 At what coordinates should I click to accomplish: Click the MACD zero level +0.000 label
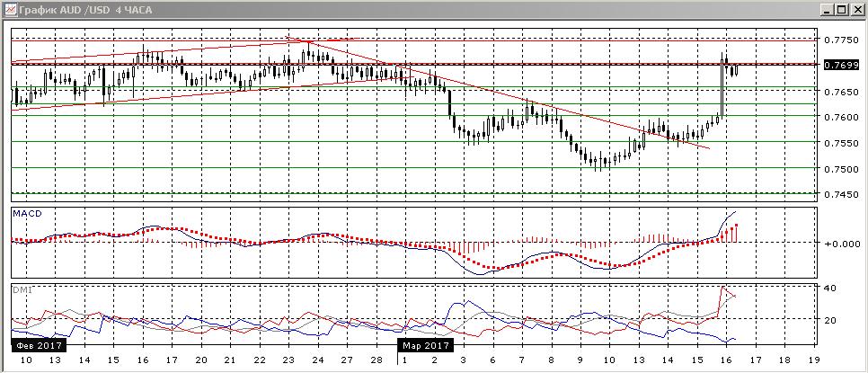tap(841, 243)
